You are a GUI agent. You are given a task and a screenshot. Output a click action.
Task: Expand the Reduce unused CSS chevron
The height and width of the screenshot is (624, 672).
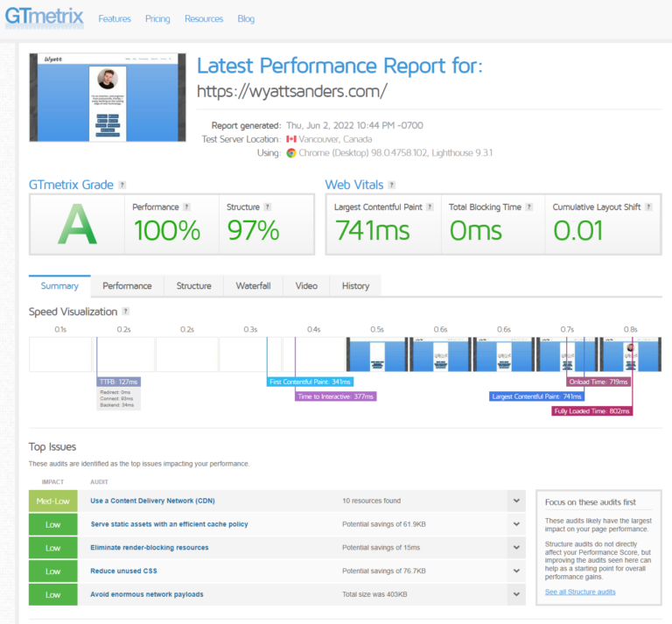[x=516, y=571]
